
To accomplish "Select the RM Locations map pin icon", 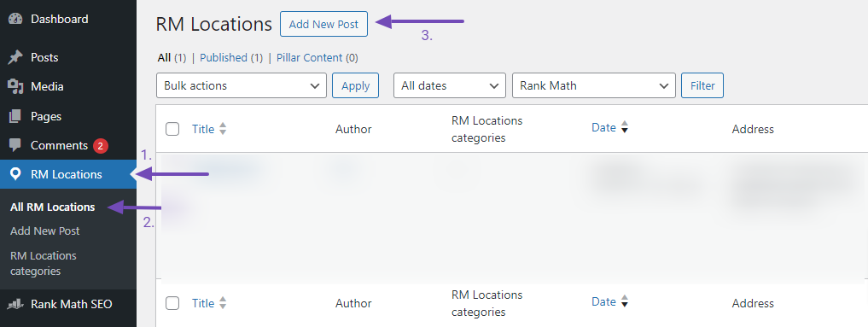I will pyautogui.click(x=15, y=174).
